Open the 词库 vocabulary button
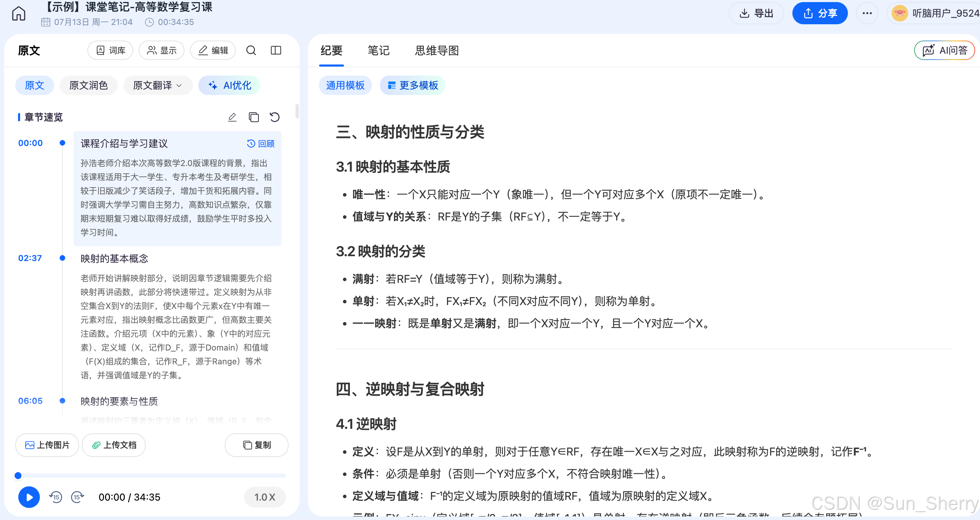 click(110, 50)
